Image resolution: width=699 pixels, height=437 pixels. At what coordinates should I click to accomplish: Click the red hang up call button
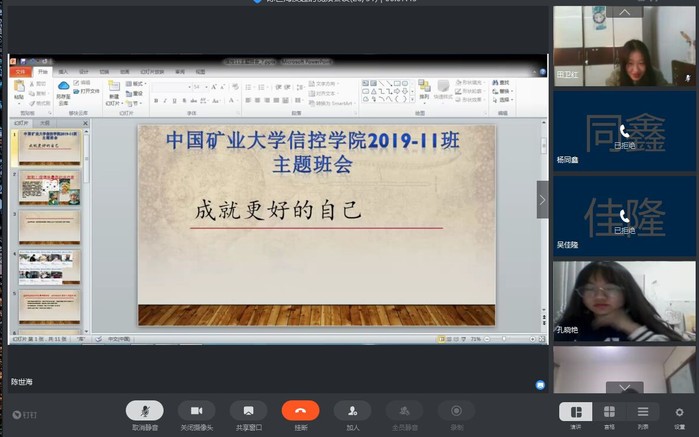pos(300,410)
